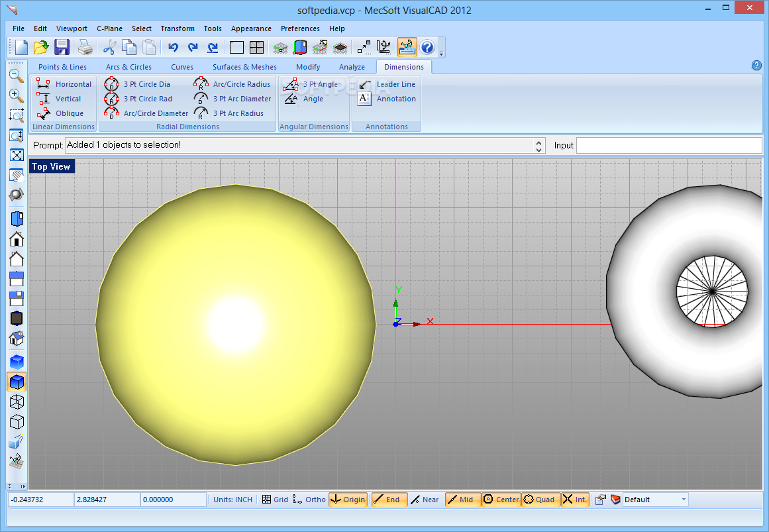
Task: Click the Print icon
Action: tap(85, 47)
